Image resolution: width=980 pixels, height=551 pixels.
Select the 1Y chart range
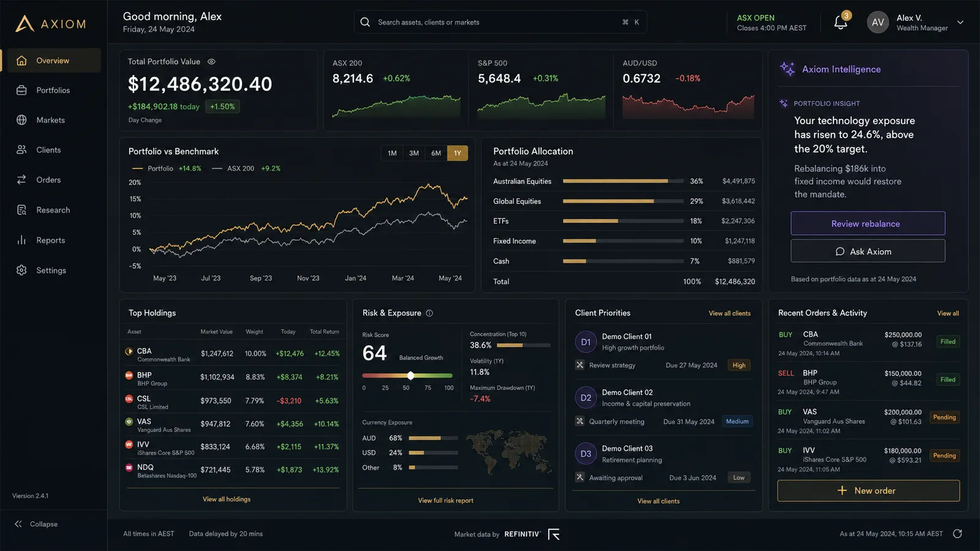pyautogui.click(x=458, y=153)
